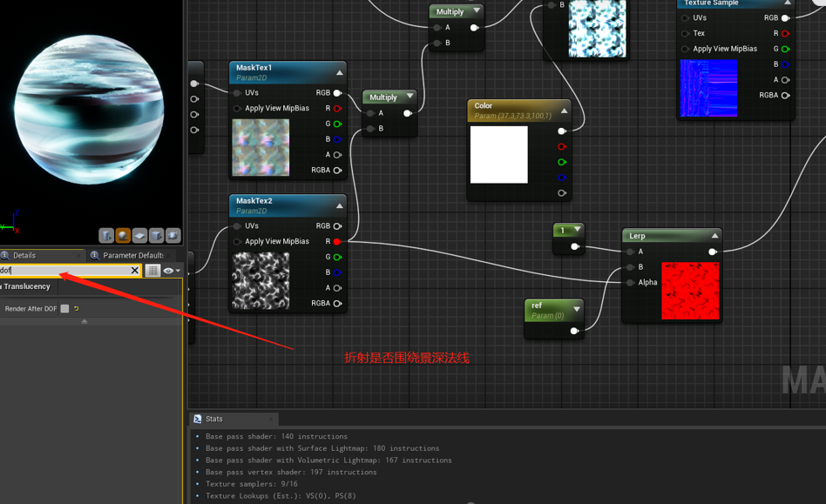The width and height of the screenshot is (826, 504).
Task: Open the property matrix grid view
Action: click(x=152, y=271)
